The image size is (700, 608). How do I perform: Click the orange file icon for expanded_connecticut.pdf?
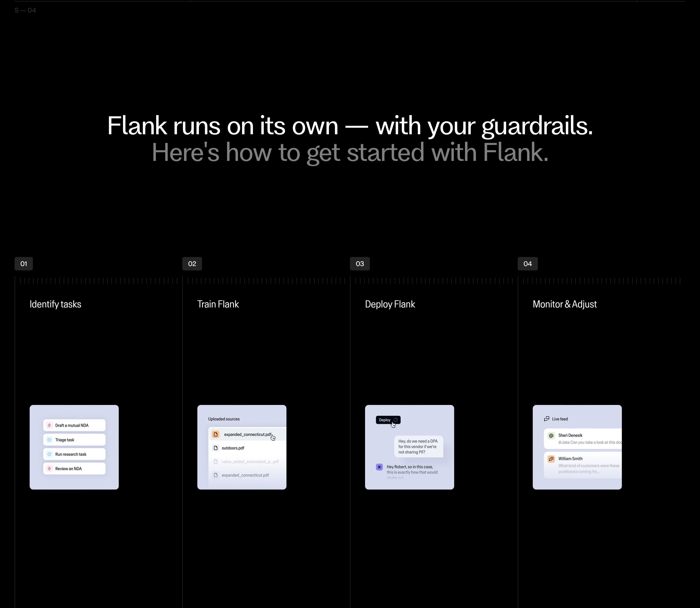pos(216,434)
